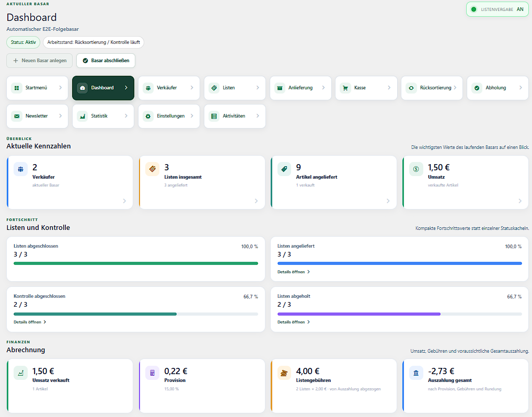
Task: Click the blue people icon on the '2 Verkäufer' card
Action: [x=21, y=169]
